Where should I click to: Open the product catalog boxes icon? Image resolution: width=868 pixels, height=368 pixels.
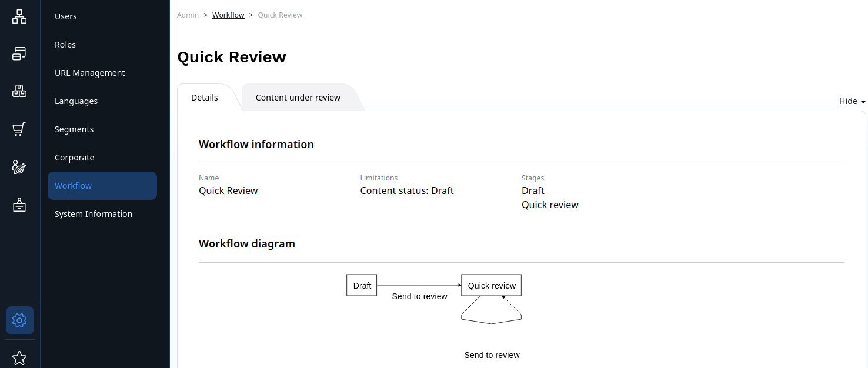pyautogui.click(x=19, y=91)
